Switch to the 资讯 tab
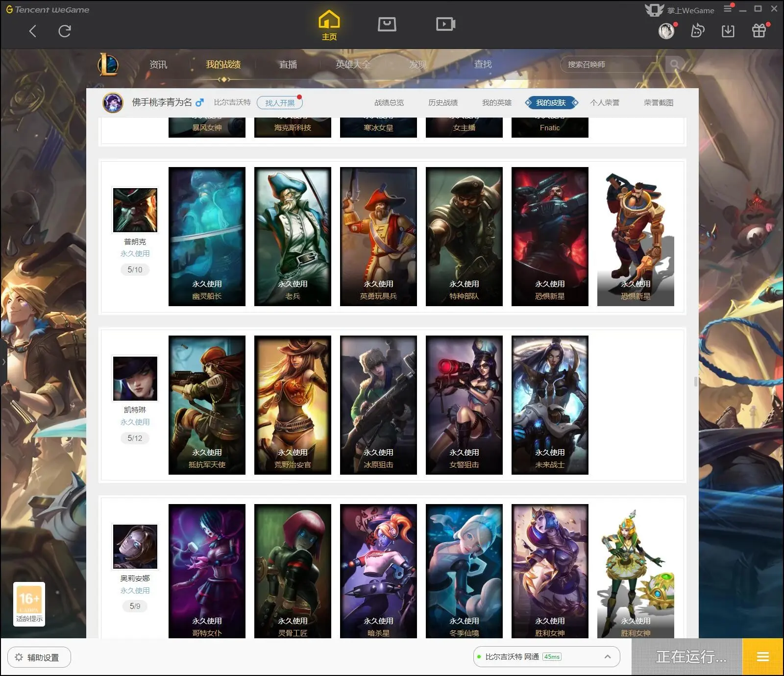The height and width of the screenshot is (676, 784). click(x=158, y=64)
